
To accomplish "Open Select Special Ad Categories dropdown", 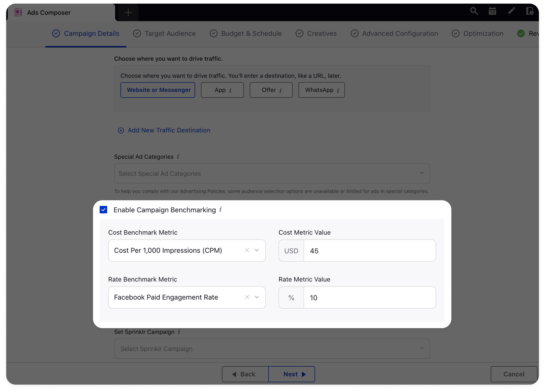I will [x=272, y=174].
